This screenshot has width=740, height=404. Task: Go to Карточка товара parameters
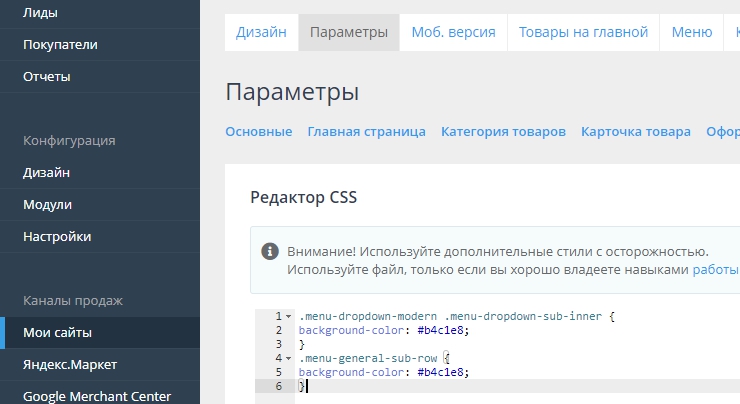click(635, 131)
